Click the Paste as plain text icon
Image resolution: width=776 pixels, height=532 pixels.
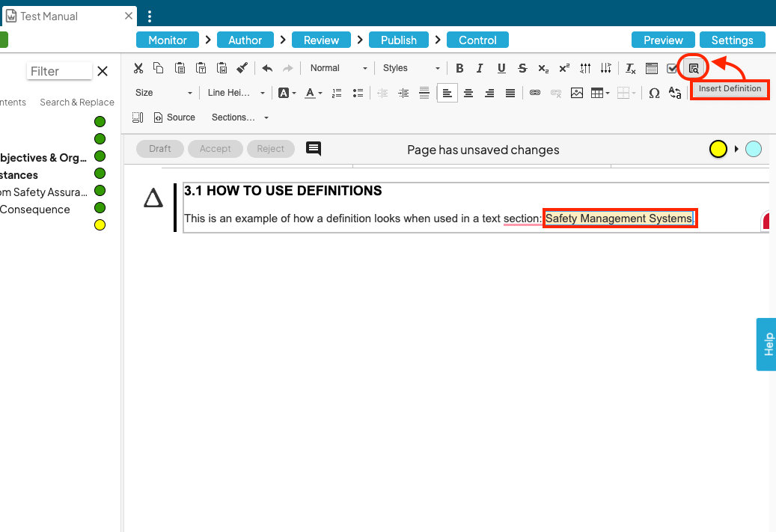201,68
